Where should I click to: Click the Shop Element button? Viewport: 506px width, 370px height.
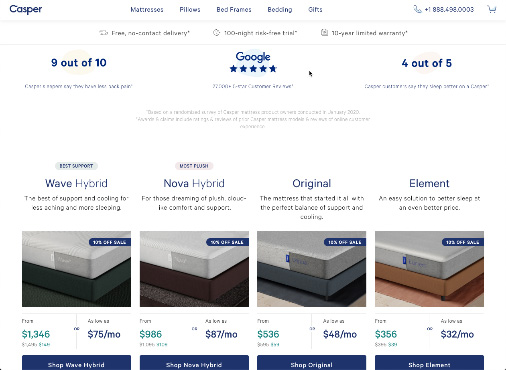click(429, 363)
